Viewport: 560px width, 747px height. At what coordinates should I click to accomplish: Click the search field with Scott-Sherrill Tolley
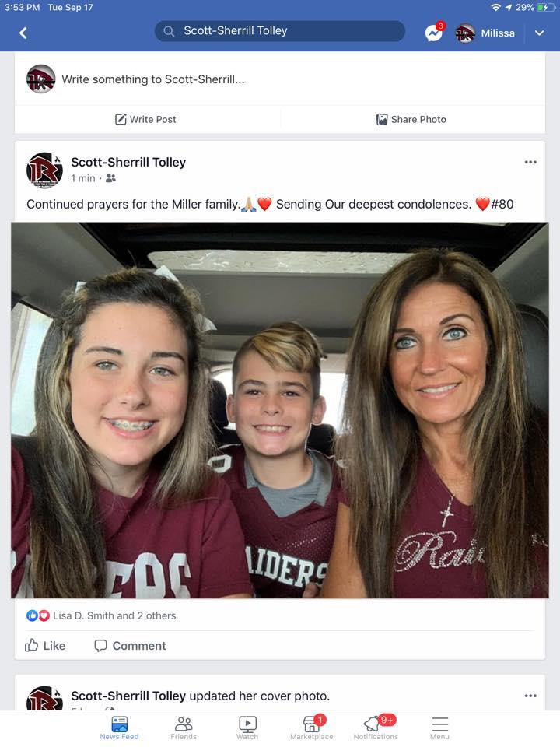click(280, 31)
